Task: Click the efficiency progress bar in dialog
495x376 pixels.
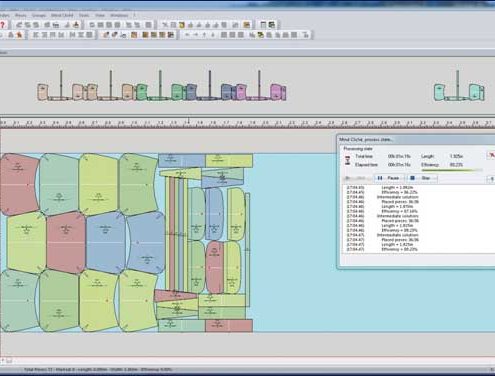Action: 452,170
